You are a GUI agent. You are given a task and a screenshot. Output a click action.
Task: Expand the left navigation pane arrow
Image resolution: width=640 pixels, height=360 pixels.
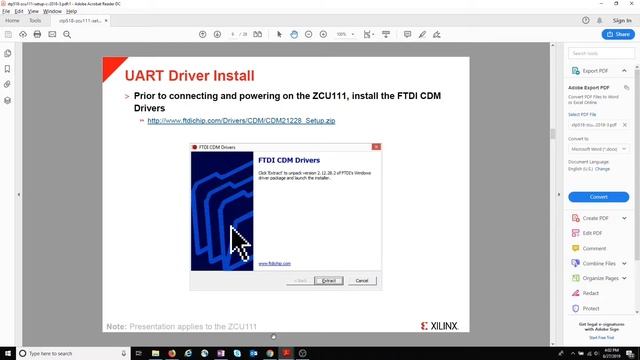coord(19,195)
